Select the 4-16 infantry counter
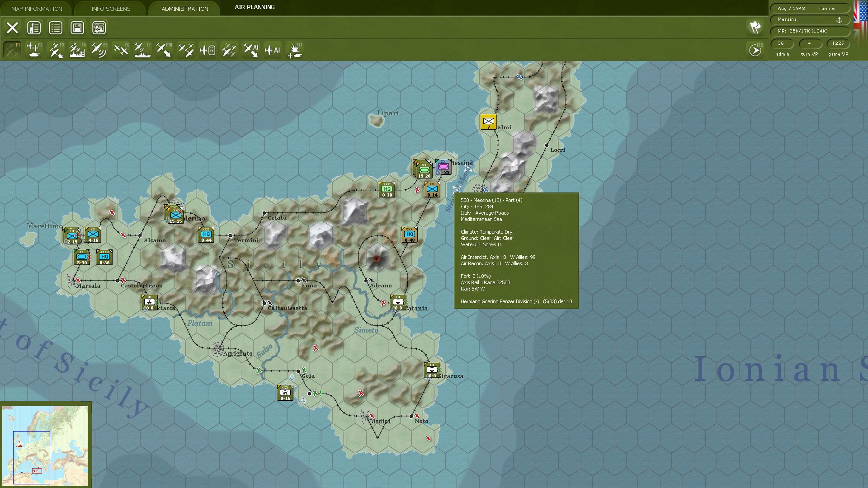Viewport: 868px width, 488px height. click(93, 235)
